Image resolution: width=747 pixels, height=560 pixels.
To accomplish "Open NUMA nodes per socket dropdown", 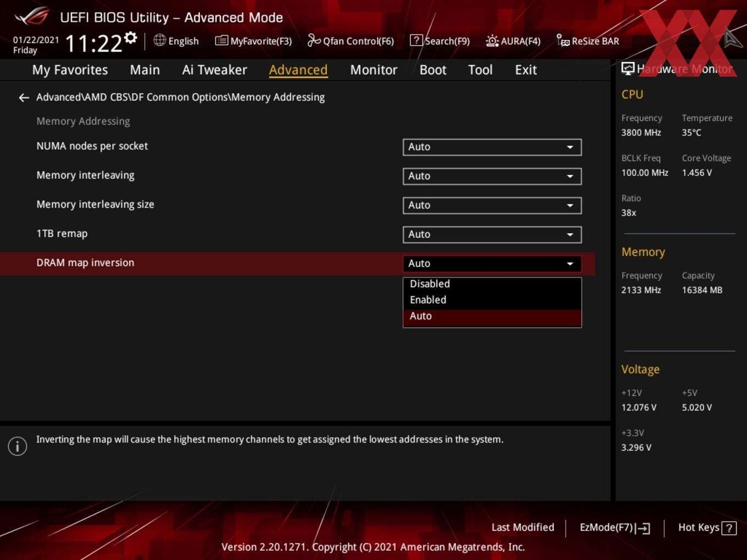I will 492,147.
